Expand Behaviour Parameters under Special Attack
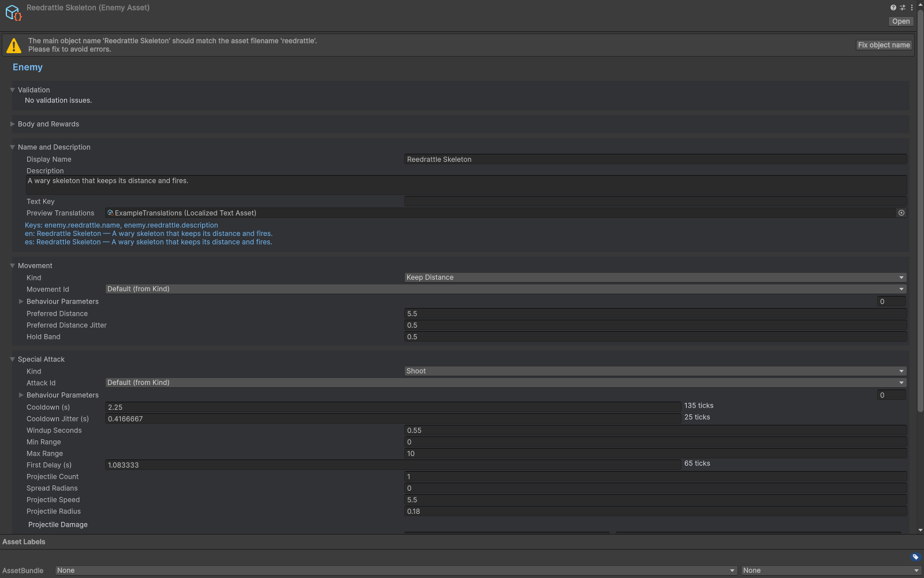The height and width of the screenshot is (578, 924). (21, 395)
